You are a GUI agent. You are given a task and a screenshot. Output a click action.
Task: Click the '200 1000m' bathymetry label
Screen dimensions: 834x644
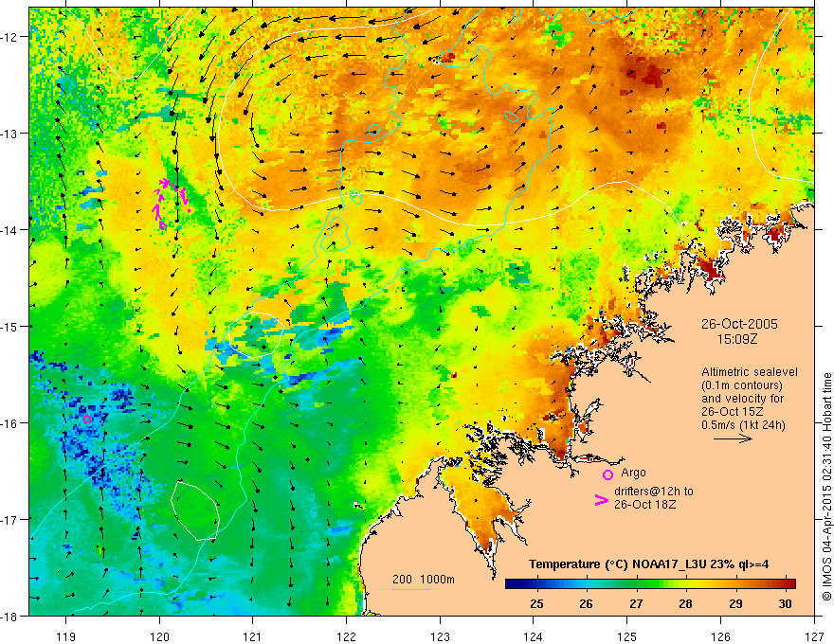pyautogui.click(x=424, y=580)
